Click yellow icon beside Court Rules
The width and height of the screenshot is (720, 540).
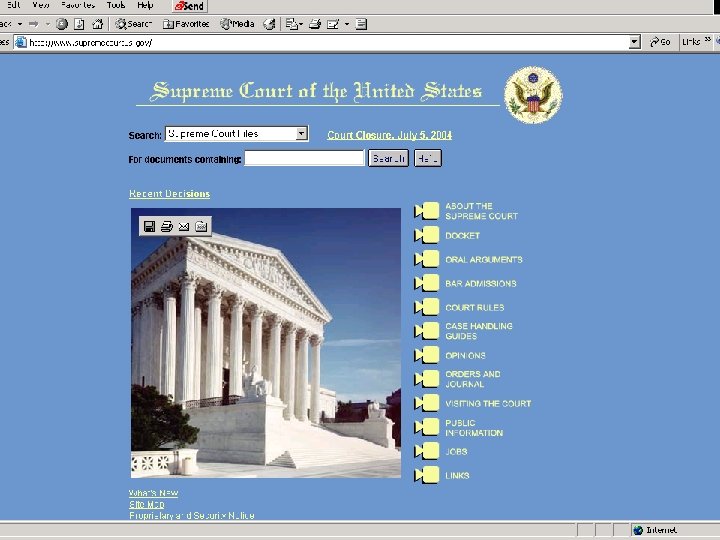[427, 307]
